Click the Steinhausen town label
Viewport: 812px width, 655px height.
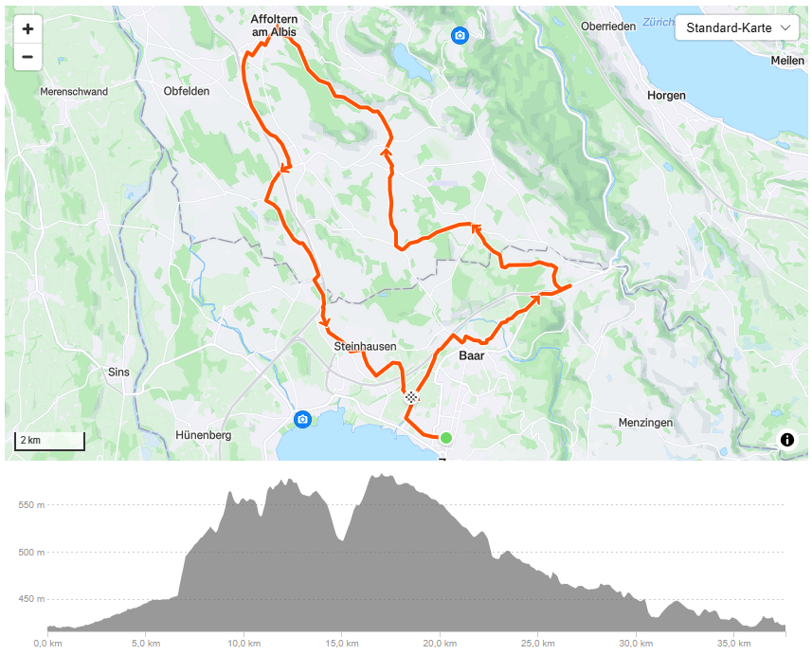pyautogui.click(x=365, y=346)
